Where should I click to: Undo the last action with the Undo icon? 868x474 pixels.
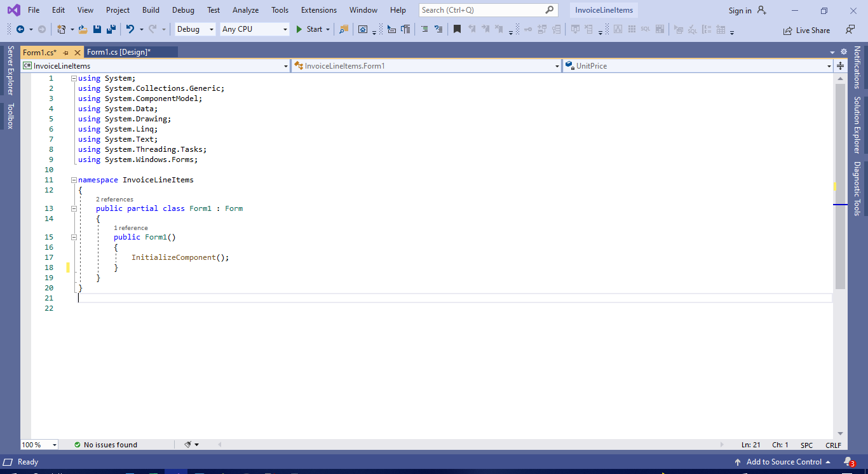pyautogui.click(x=130, y=29)
